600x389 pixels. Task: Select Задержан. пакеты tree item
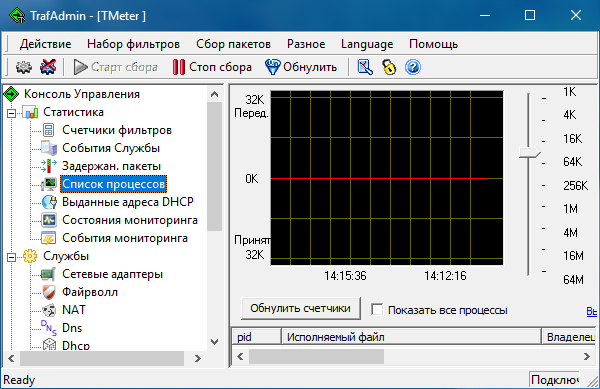pyautogui.click(x=111, y=166)
